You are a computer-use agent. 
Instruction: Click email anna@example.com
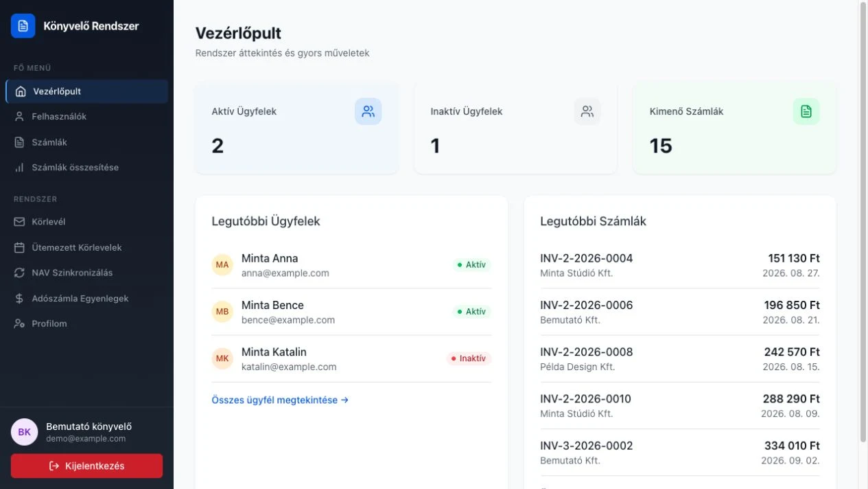[x=285, y=273]
